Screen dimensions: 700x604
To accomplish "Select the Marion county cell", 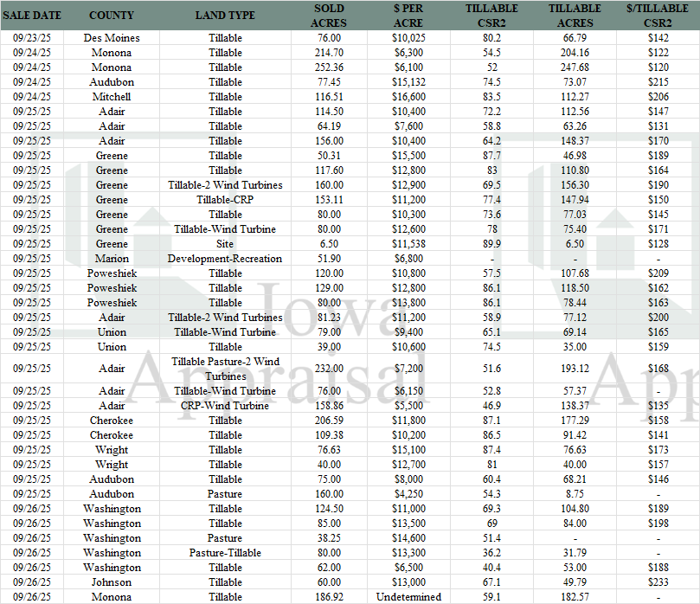I will [x=112, y=259].
